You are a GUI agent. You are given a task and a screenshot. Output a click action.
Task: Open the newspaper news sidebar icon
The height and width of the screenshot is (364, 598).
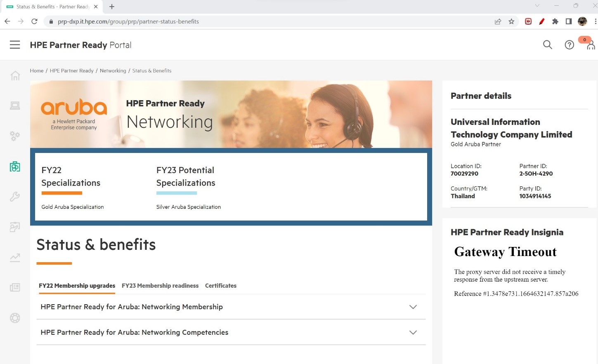coord(15,288)
